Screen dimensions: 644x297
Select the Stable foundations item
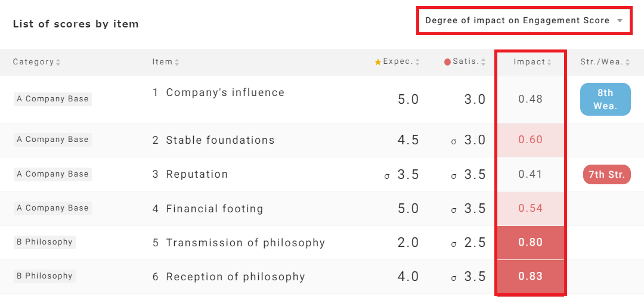[220, 140]
